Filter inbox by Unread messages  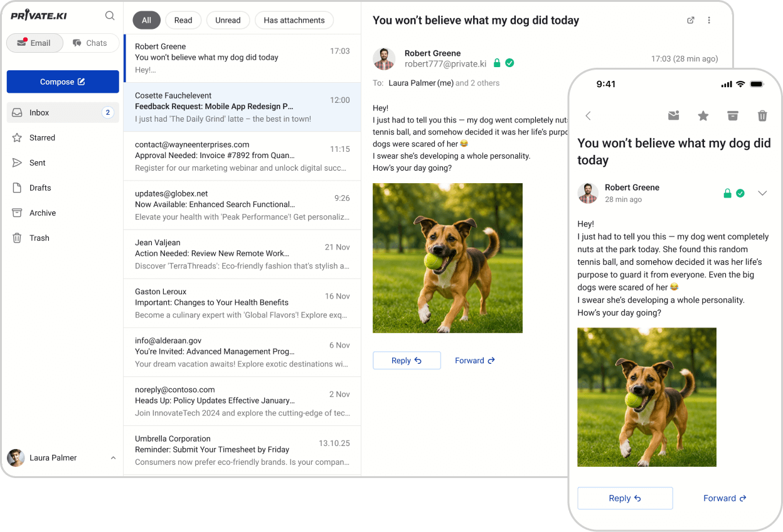[228, 20]
